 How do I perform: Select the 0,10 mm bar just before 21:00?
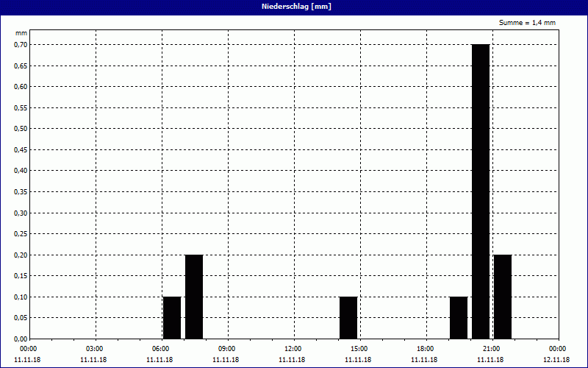(459, 317)
